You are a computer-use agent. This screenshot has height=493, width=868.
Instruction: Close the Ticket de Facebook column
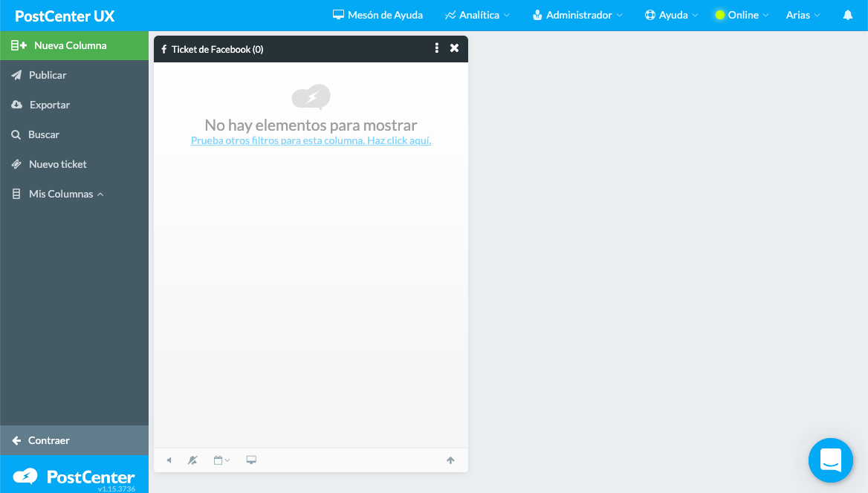click(x=455, y=48)
